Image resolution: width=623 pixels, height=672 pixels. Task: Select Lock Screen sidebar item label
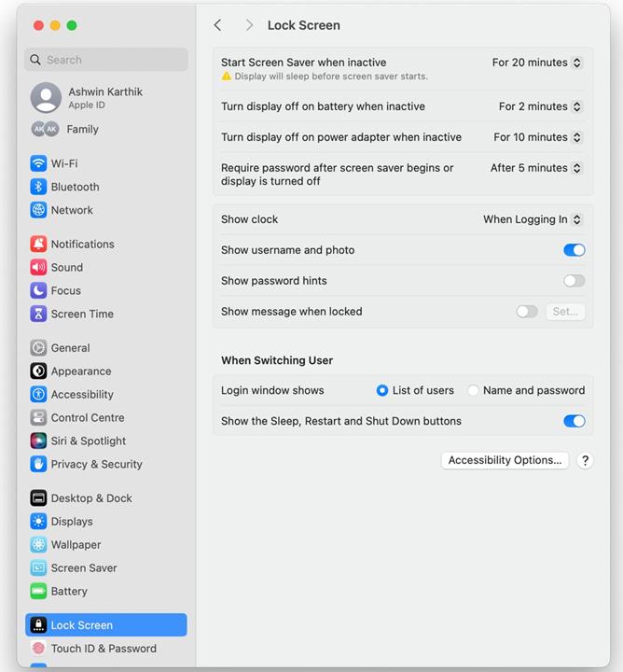(x=82, y=625)
